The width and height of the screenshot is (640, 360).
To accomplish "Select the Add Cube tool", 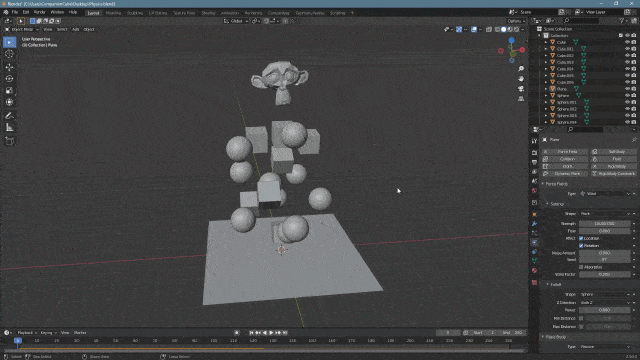I will click(x=9, y=141).
